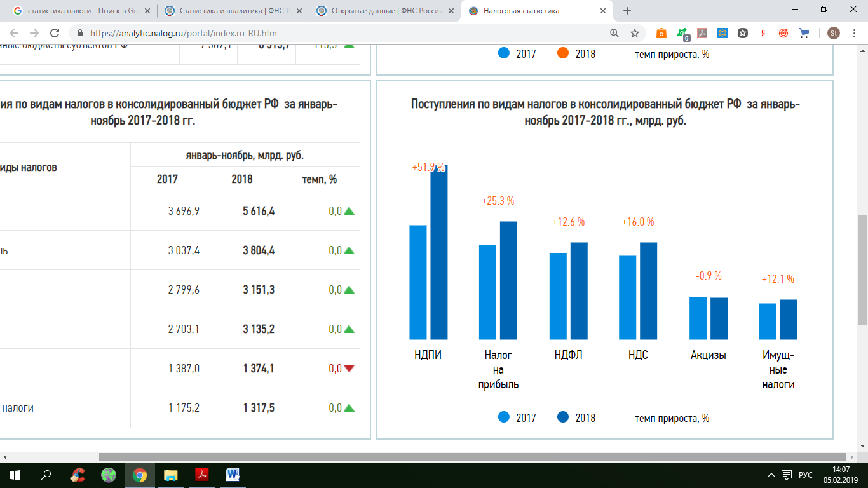Open the blue shopping cart extension
The height and width of the screenshot is (488, 868).
(x=804, y=33)
